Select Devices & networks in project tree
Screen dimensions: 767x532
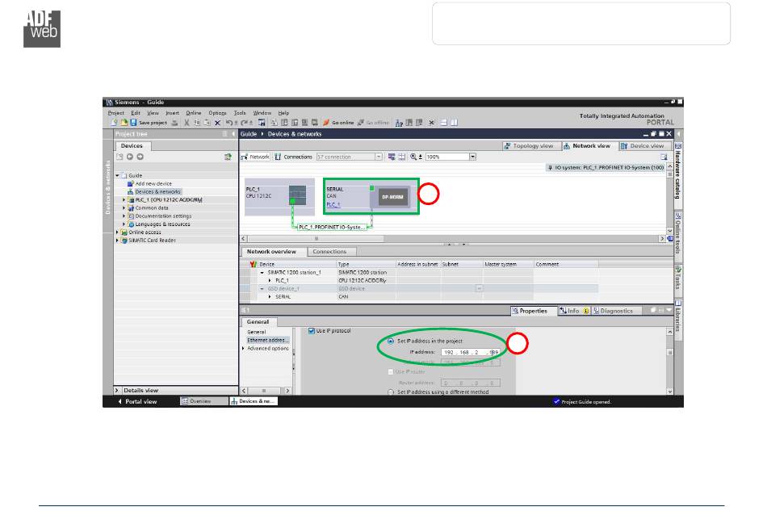point(157,191)
